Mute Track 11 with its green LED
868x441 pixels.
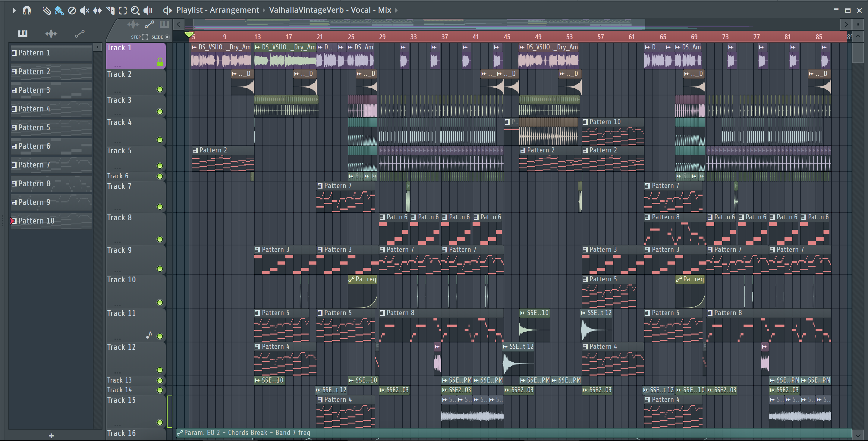coord(160,336)
